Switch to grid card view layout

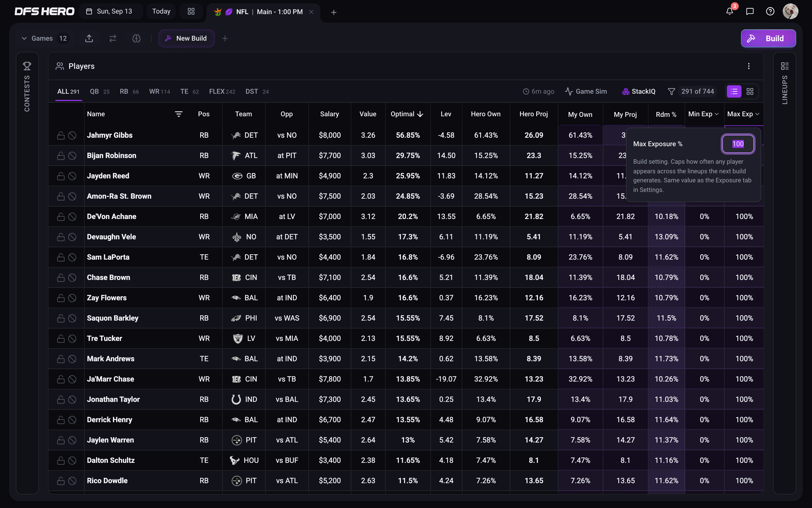tap(750, 91)
